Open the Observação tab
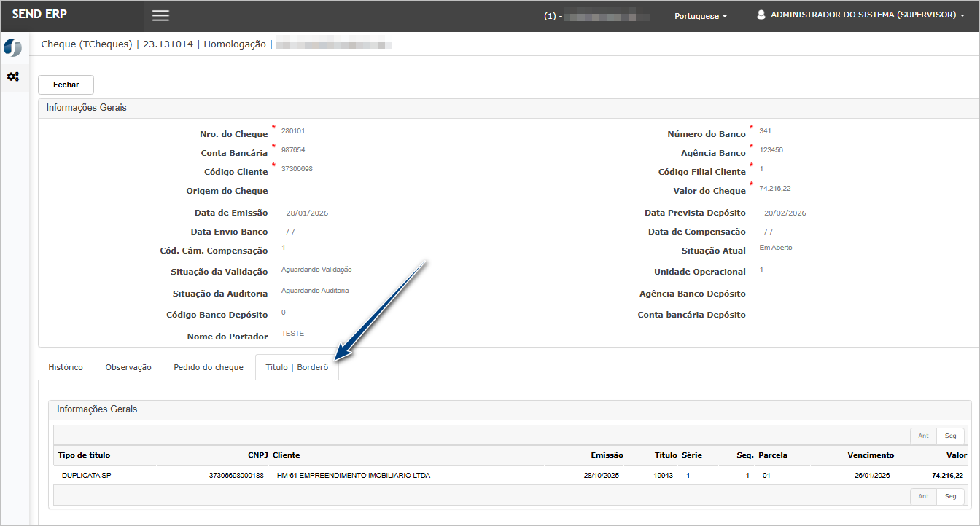 128,367
